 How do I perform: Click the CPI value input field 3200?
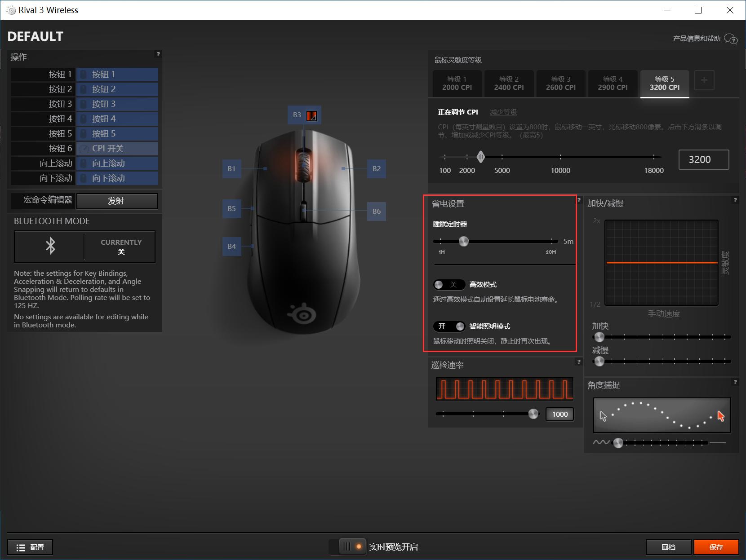[x=703, y=160]
